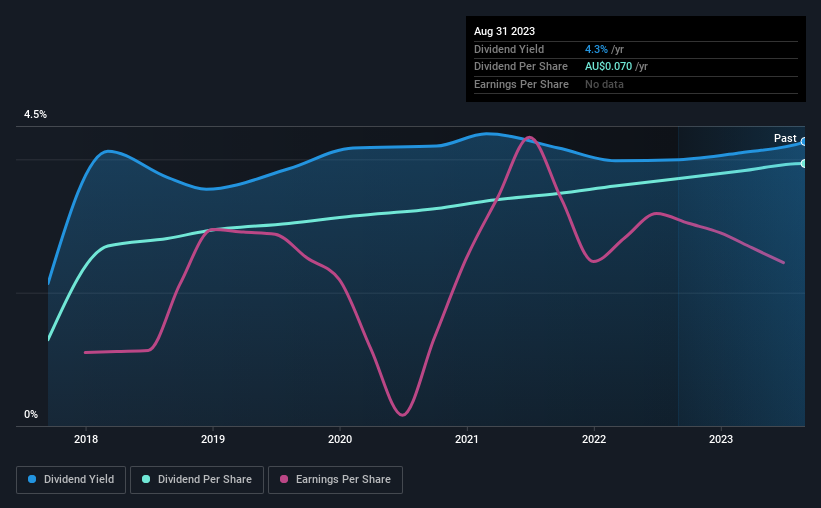Click the pink Earnings Per Share legend dot

pyautogui.click(x=284, y=479)
